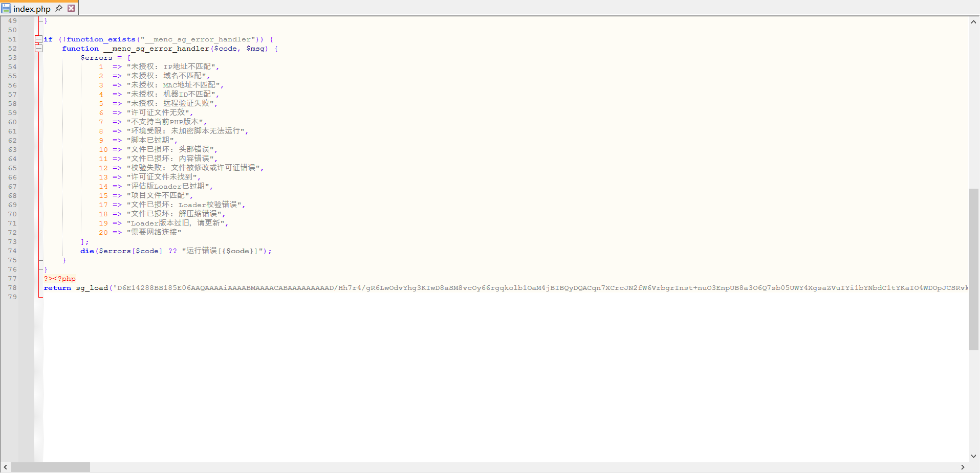Collapse the function block on line 52

[x=38, y=49]
